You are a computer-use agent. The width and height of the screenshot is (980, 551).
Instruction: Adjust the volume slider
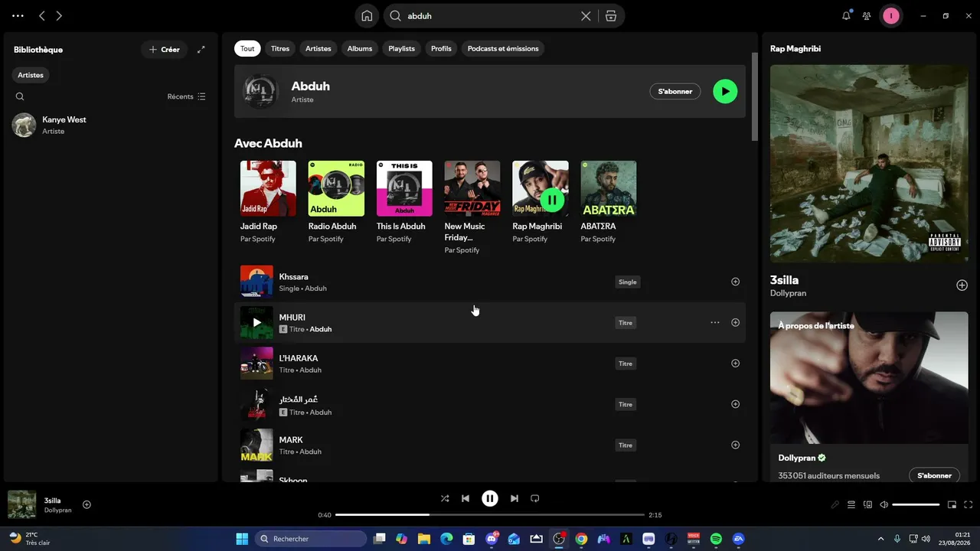click(x=916, y=504)
